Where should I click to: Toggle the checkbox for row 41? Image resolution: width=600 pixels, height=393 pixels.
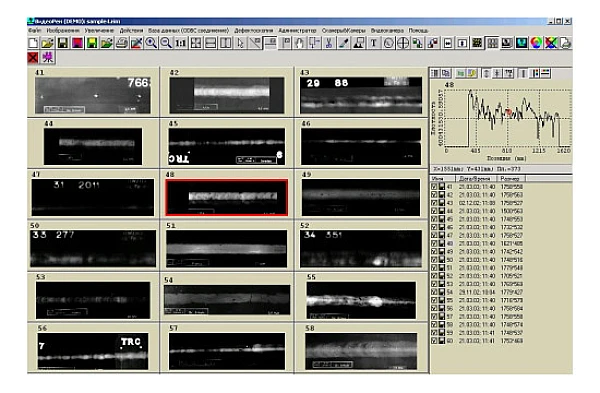pyautogui.click(x=434, y=186)
